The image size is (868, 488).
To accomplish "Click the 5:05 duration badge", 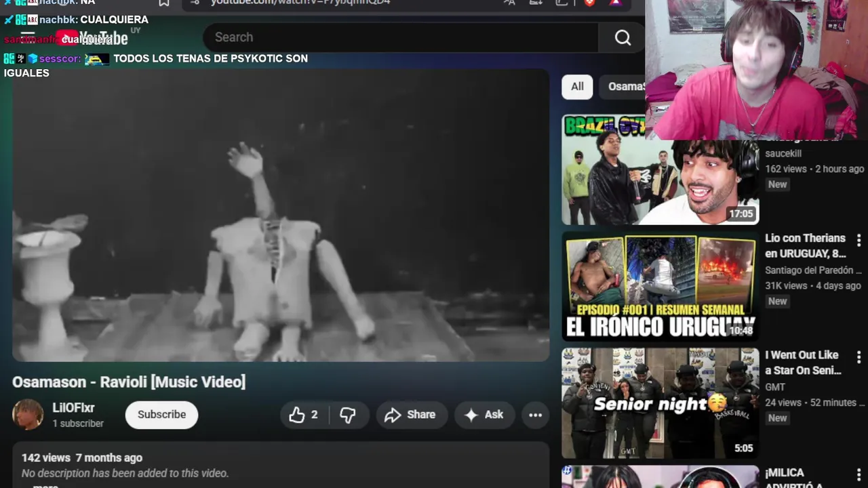I will click(x=743, y=448).
